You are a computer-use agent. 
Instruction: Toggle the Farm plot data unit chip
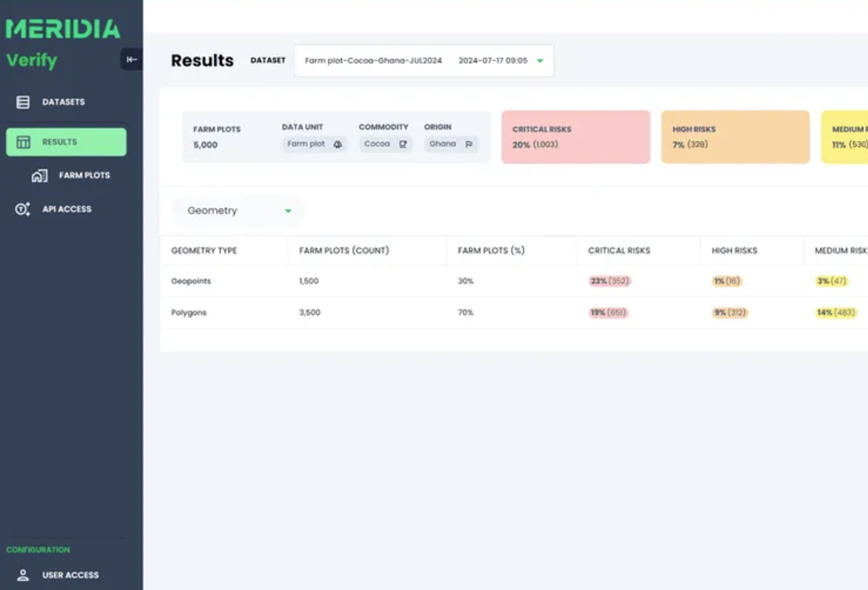coord(313,144)
